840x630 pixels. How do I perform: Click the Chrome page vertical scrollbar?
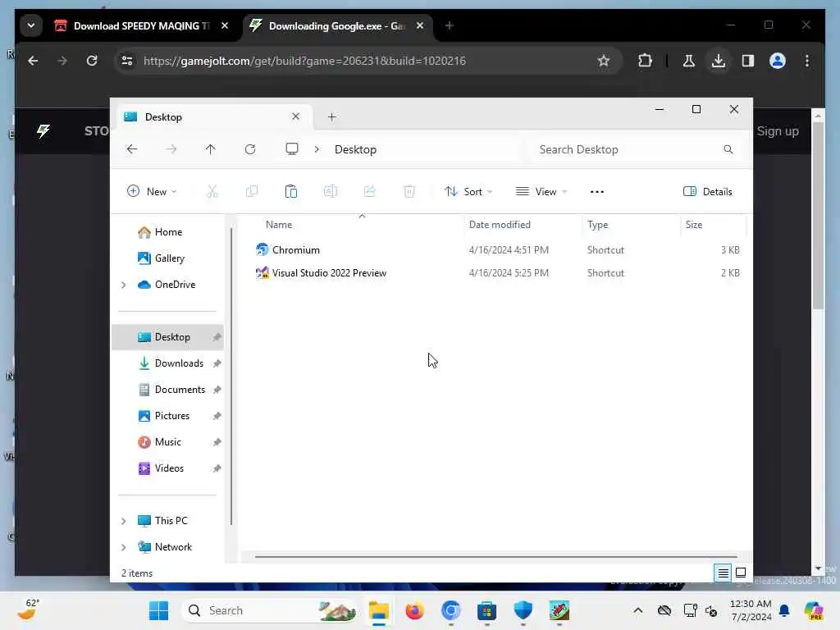coord(818,216)
